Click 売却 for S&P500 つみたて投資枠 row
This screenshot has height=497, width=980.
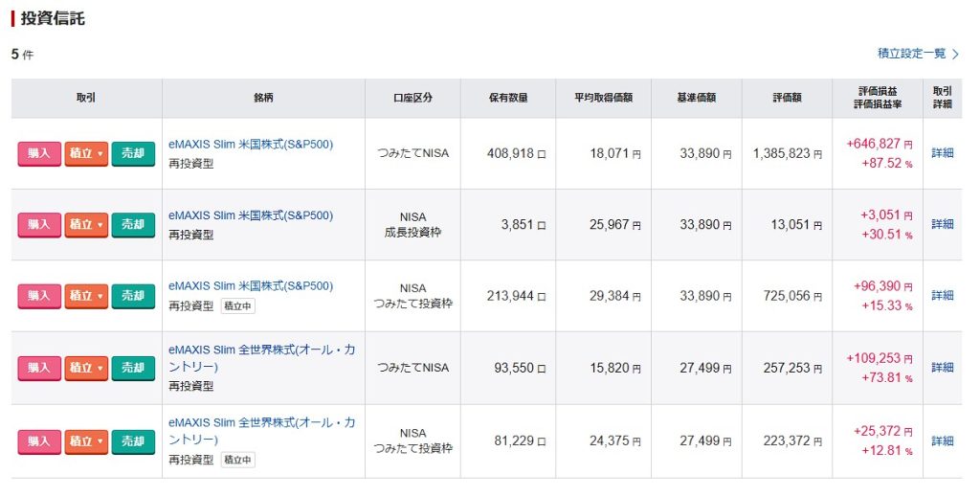pos(132,296)
